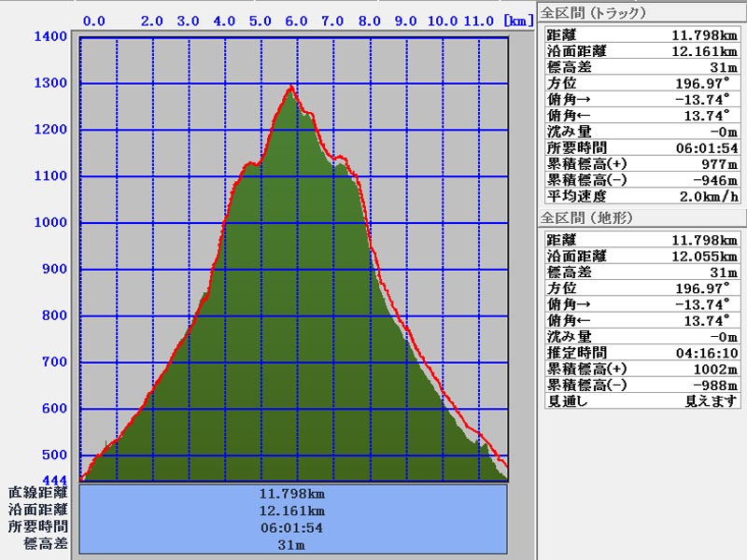The height and width of the screenshot is (560, 747).
Task: Click the red track peak near 6.0 km
Action: point(292,87)
